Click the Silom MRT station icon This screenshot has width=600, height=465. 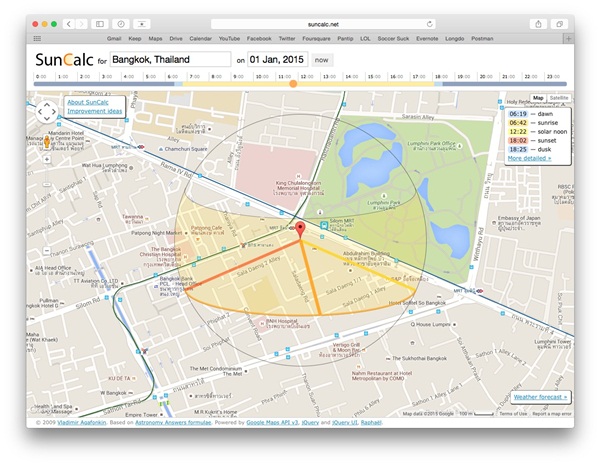click(x=324, y=225)
